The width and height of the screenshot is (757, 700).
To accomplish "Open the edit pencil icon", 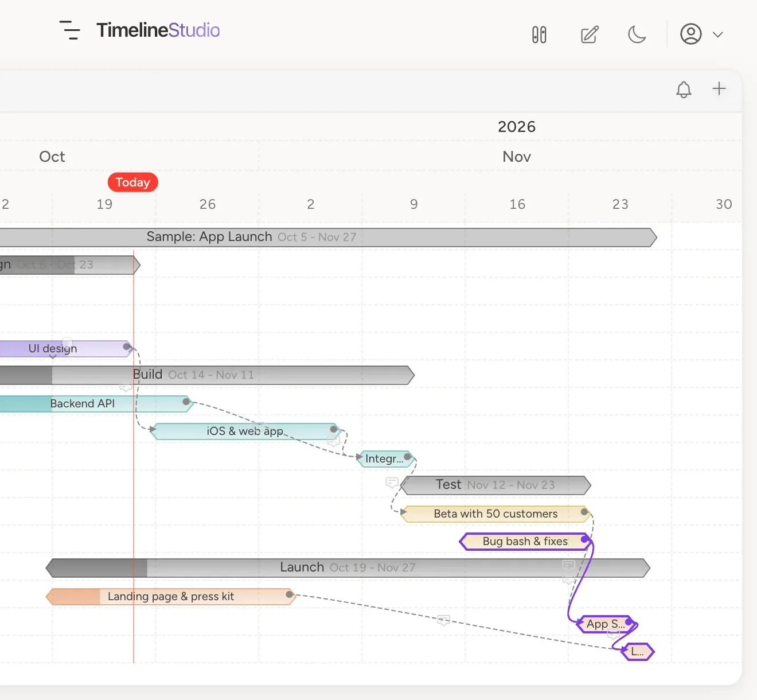I will tap(590, 34).
